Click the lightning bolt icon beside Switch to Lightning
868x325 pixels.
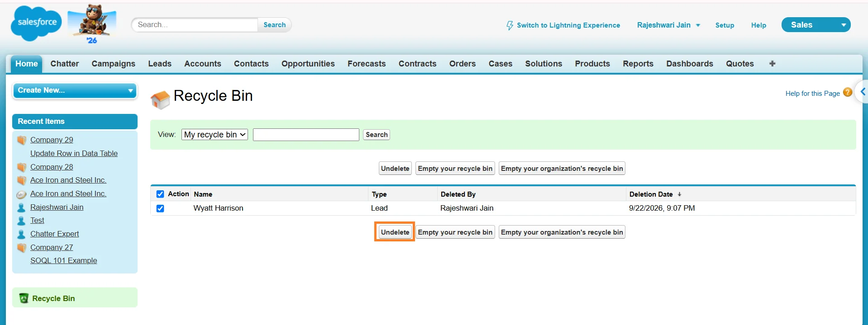coord(510,25)
